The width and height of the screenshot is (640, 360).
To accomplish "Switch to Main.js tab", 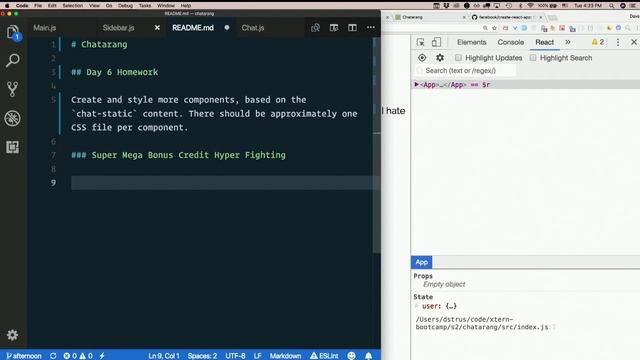I will pos(44,28).
